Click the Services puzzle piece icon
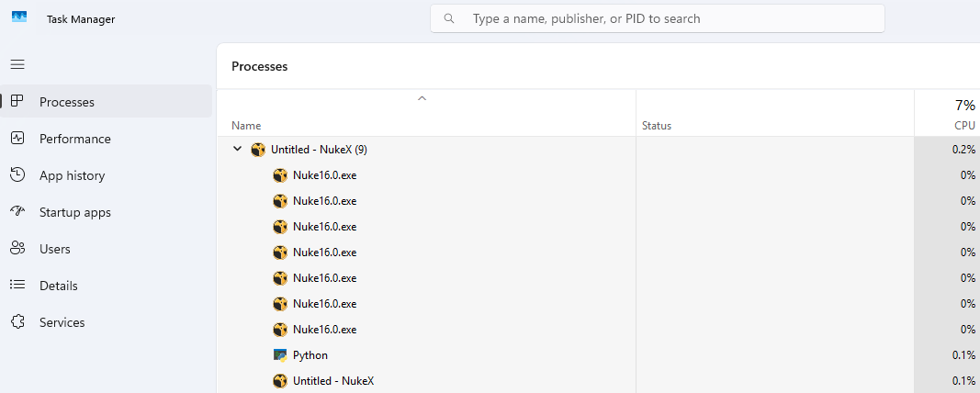Image resolution: width=980 pixels, height=393 pixels. tap(17, 321)
